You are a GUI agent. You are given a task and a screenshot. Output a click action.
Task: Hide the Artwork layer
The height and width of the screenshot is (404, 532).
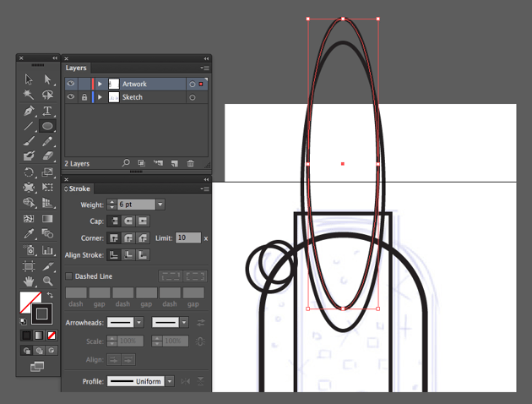pyautogui.click(x=71, y=84)
